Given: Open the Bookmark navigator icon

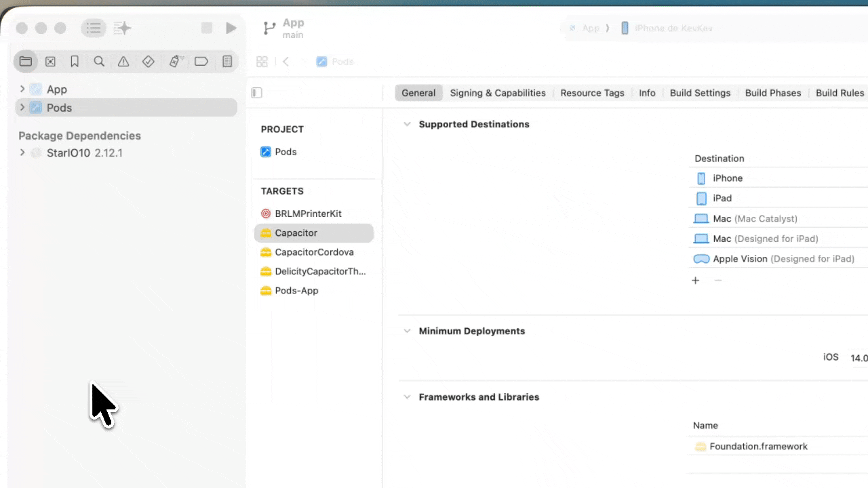Looking at the screenshot, I should click(75, 62).
